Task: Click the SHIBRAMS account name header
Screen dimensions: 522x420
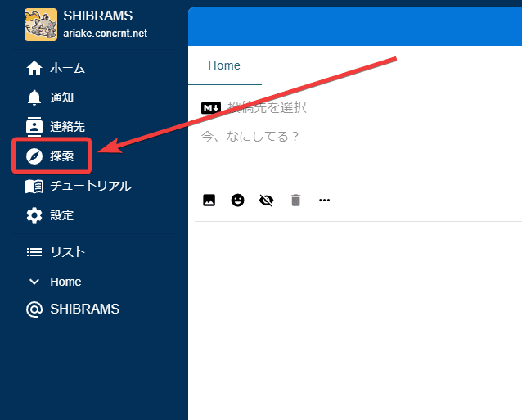Action: pyautogui.click(x=98, y=16)
